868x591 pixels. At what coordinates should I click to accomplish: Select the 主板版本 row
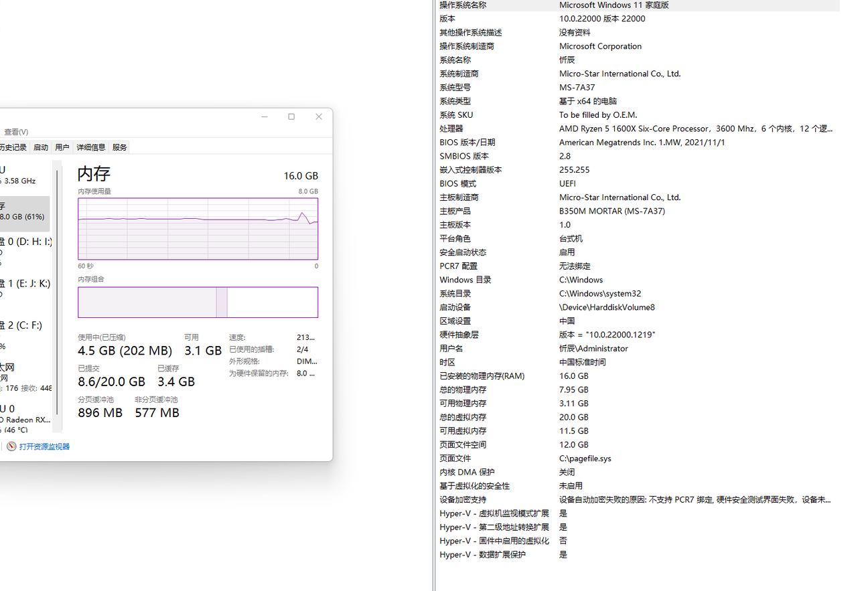(638, 225)
